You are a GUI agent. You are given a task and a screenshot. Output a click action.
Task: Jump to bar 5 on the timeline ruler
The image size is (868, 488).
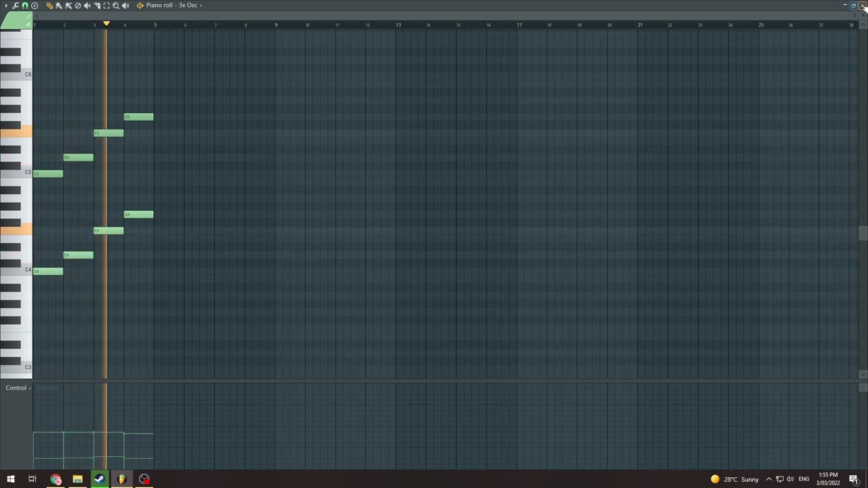pos(155,25)
